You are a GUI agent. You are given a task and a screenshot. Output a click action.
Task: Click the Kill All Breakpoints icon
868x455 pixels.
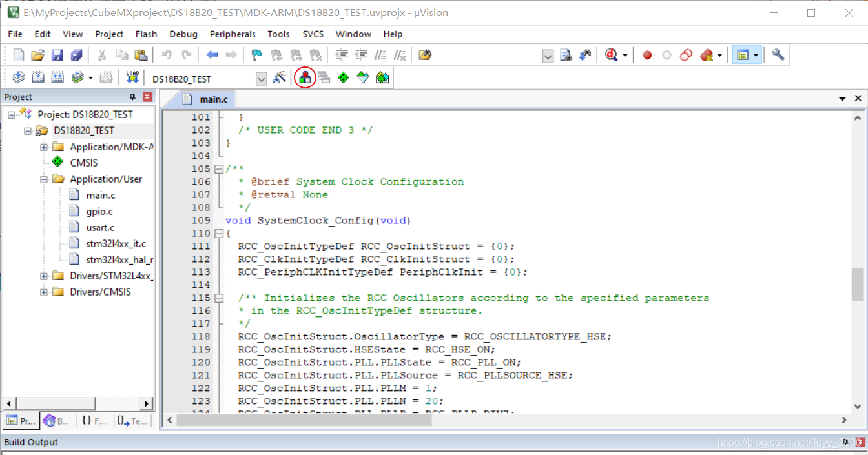706,55
